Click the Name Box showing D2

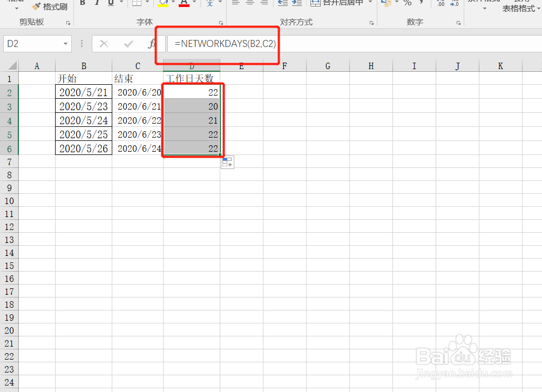point(32,44)
